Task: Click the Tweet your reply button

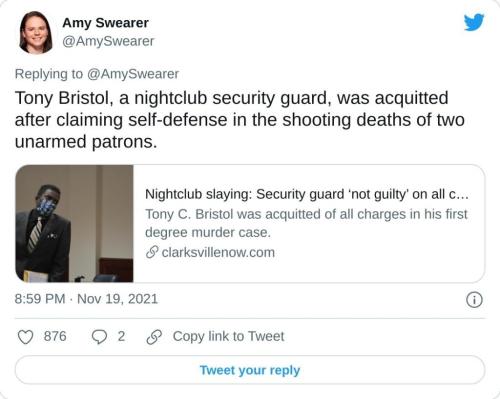Action: (250, 370)
